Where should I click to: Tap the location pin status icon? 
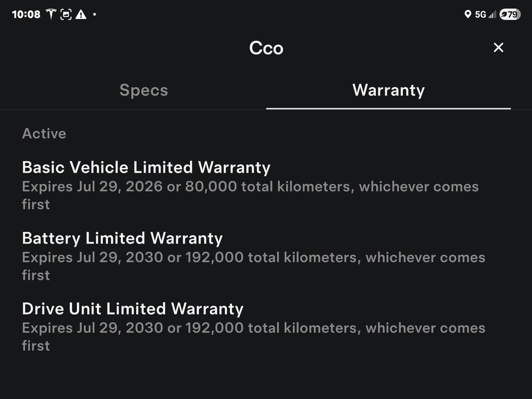[x=468, y=15]
